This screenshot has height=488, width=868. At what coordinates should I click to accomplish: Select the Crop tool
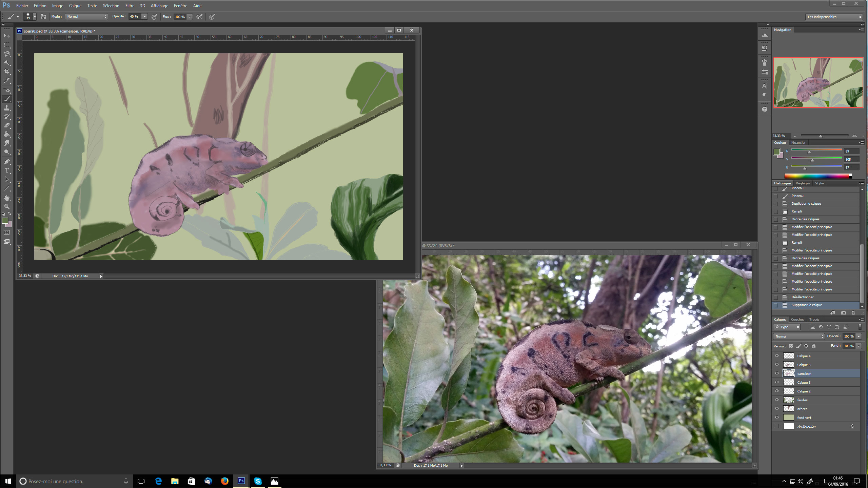pyautogui.click(x=7, y=72)
